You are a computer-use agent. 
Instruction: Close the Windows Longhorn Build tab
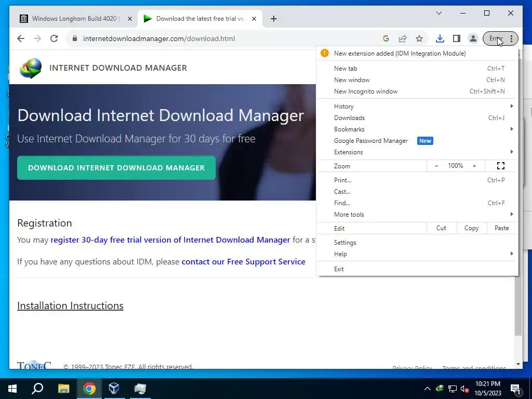(129, 19)
